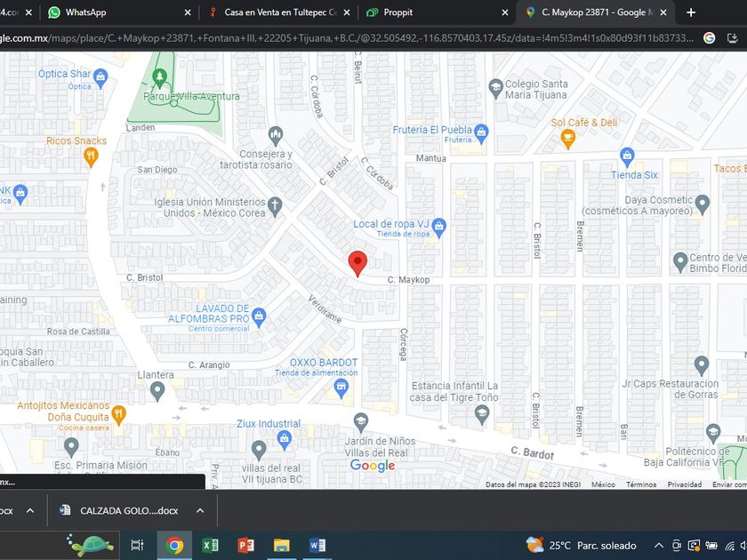
Task: Click Colegio Santa Maria Tijuana school icon
Action: point(495,88)
